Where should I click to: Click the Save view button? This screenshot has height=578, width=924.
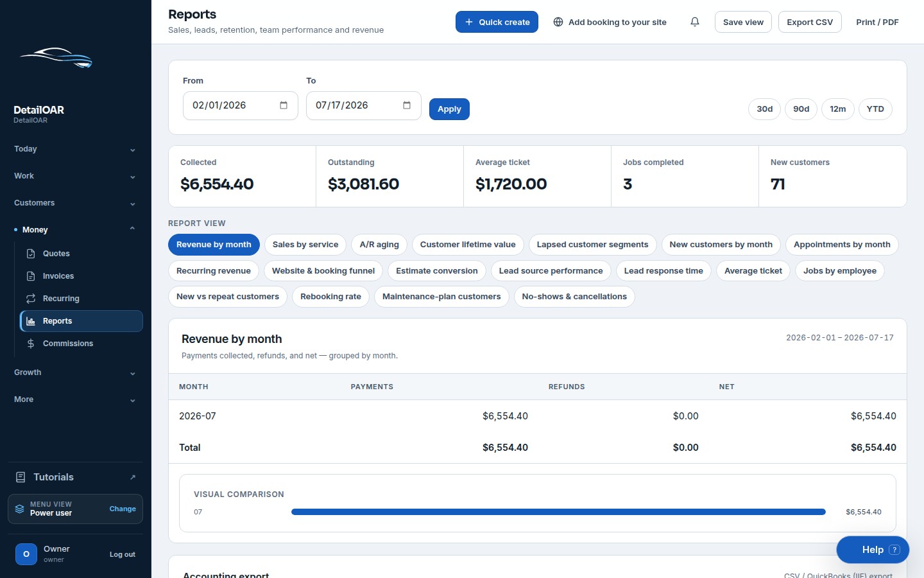(x=743, y=22)
